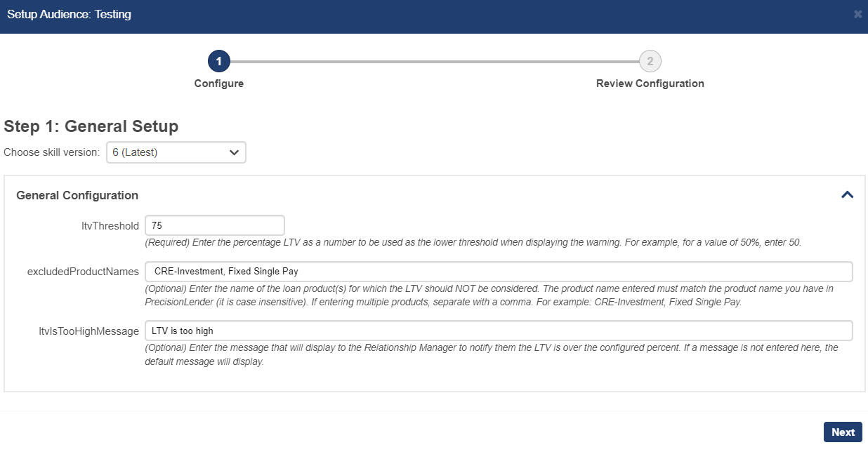The height and width of the screenshot is (452, 868).
Task: Click the 'General Configuration' heading
Action: point(77,195)
